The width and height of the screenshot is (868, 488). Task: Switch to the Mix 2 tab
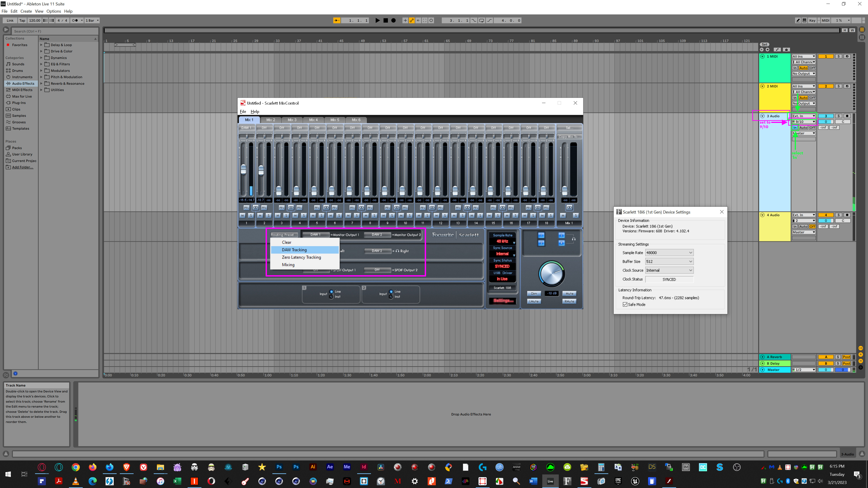[271, 120]
